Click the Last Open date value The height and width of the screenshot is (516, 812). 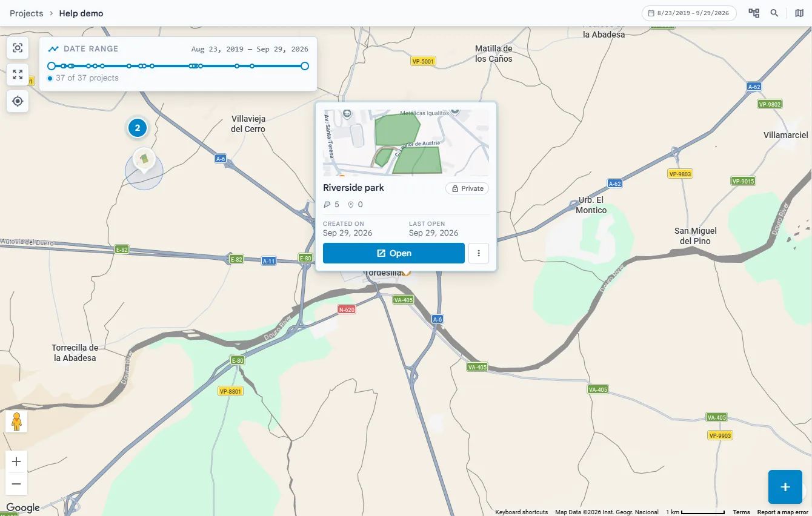coord(434,233)
